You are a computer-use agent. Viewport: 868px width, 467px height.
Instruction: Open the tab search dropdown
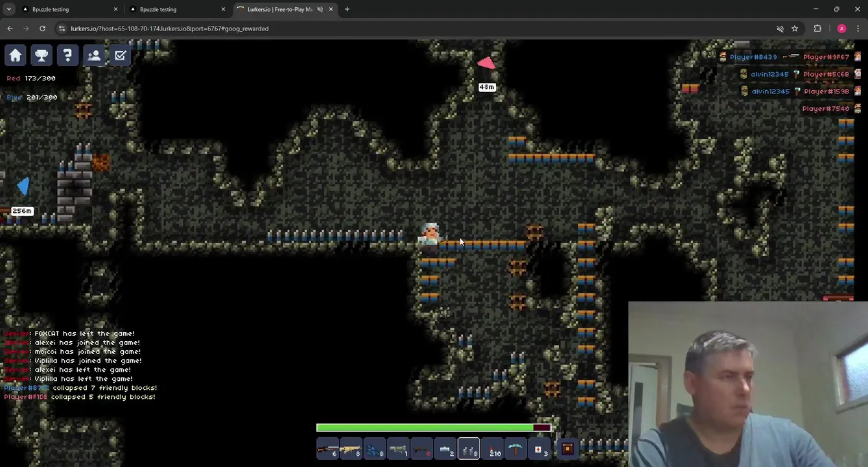tap(8, 9)
